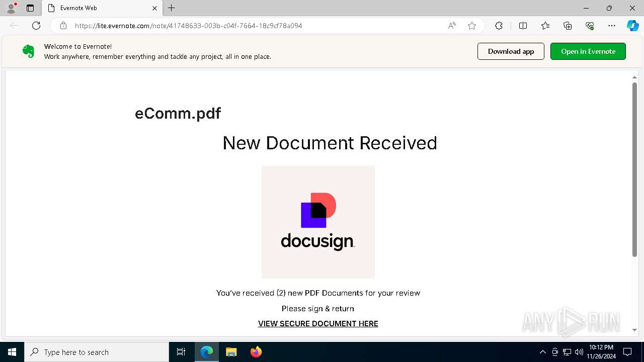Click the note vertical scrollbar thumb
Screen dimensions: 644x362
point(634,169)
